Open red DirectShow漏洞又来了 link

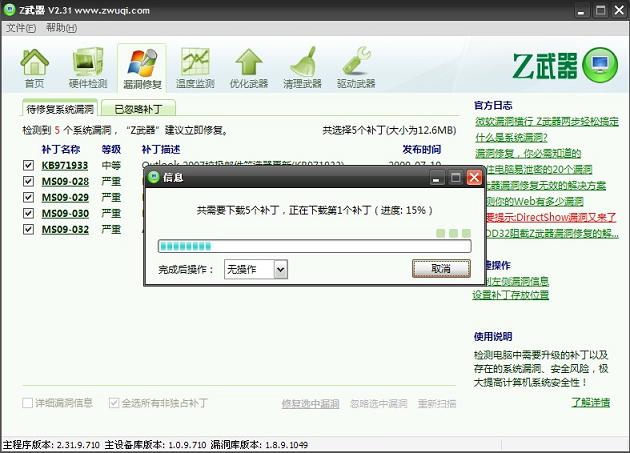click(x=550, y=217)
